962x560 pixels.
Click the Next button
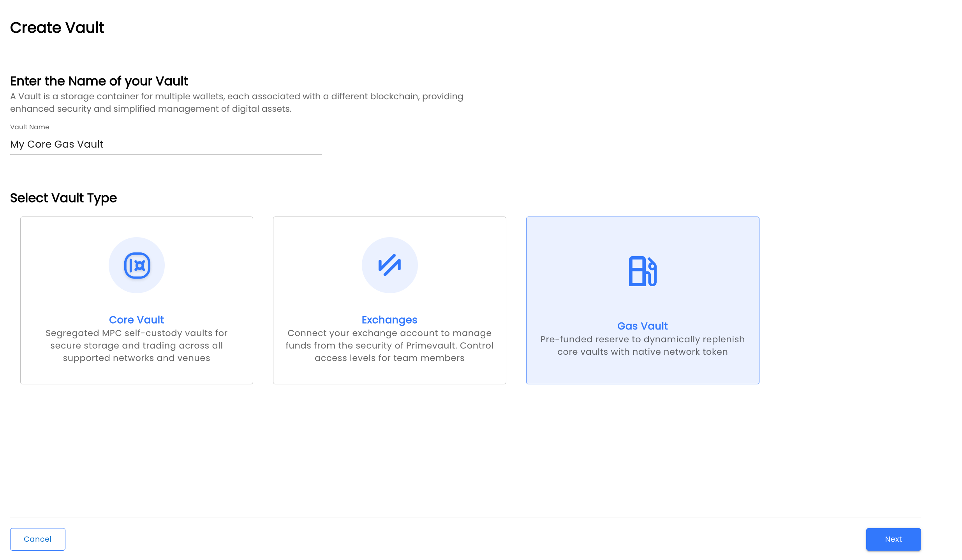pyautogui.click(x=893, y=539)
